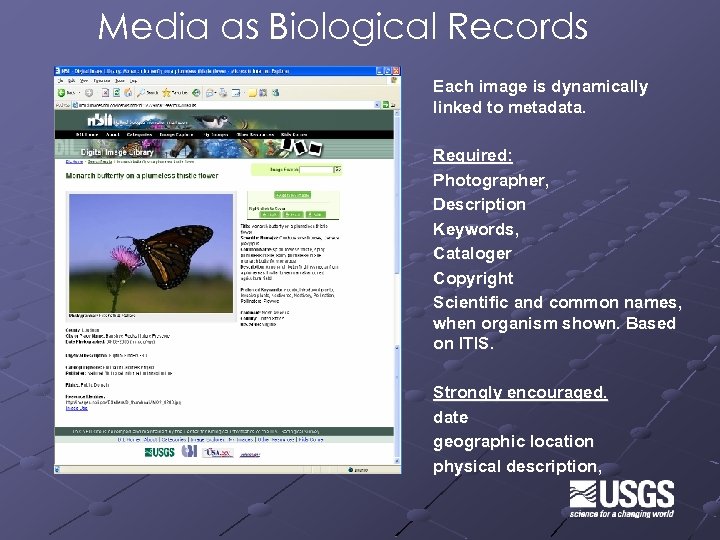This screenshot has height=540, width=720.
Task: Open the Edit menu in the browser
Action: click(x=72, y=81)
